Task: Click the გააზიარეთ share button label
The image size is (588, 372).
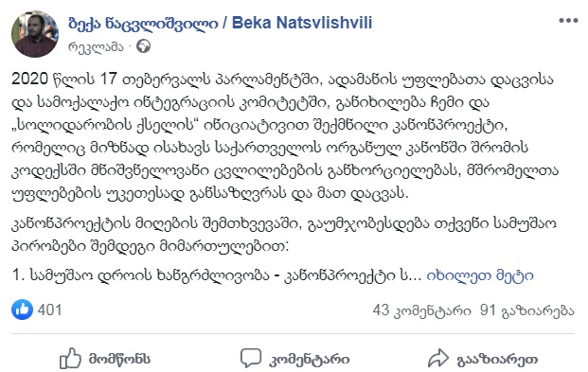Action: pyautogui.click(x=497, y=360)
